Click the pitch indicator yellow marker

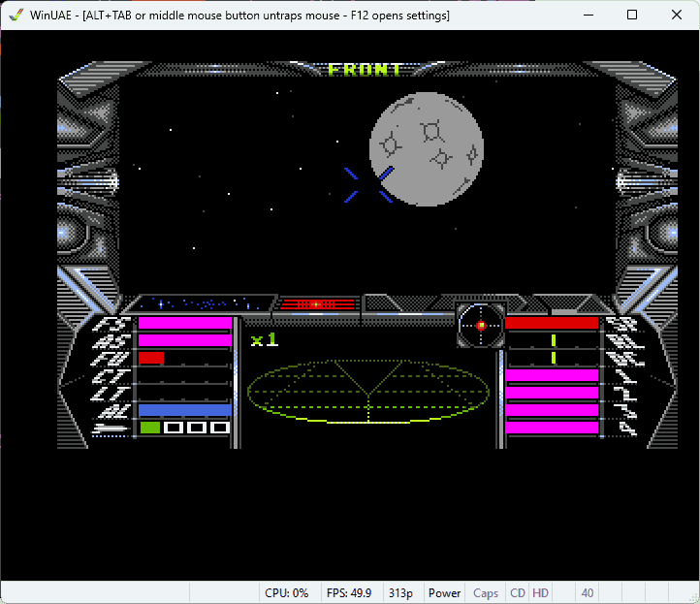554,358
